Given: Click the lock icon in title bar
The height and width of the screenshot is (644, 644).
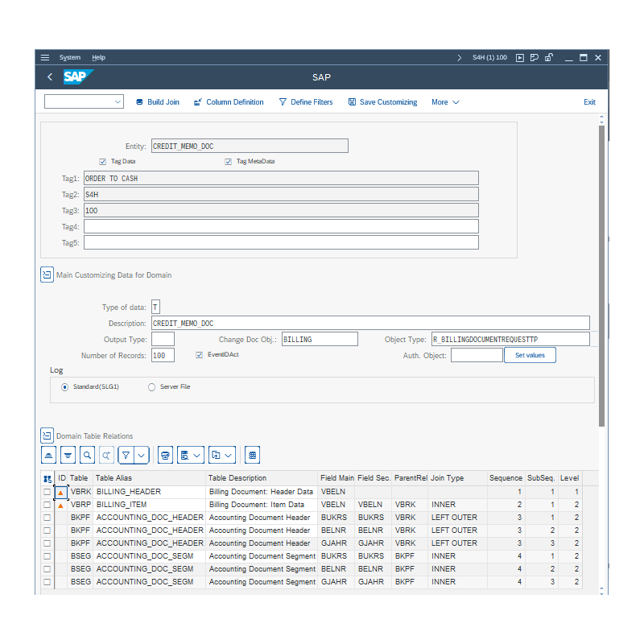Looking at the screenshot, I should (549, 57).
